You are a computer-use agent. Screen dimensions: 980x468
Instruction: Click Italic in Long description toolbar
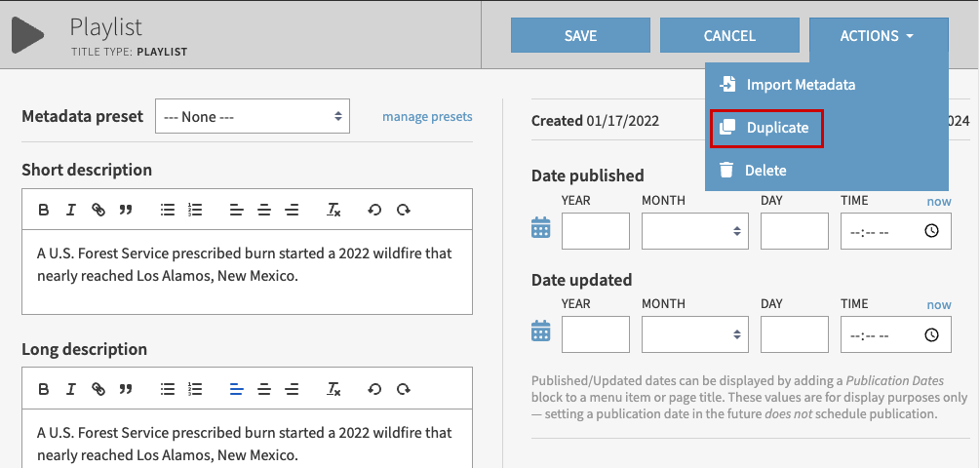(x=71, y=389)
